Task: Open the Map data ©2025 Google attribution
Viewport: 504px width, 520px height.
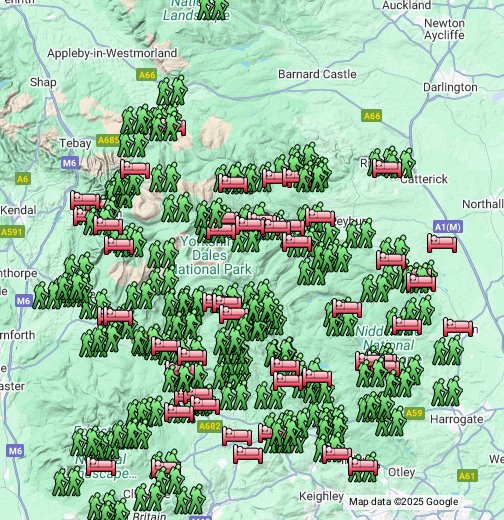Action: (x=404, y=502)
